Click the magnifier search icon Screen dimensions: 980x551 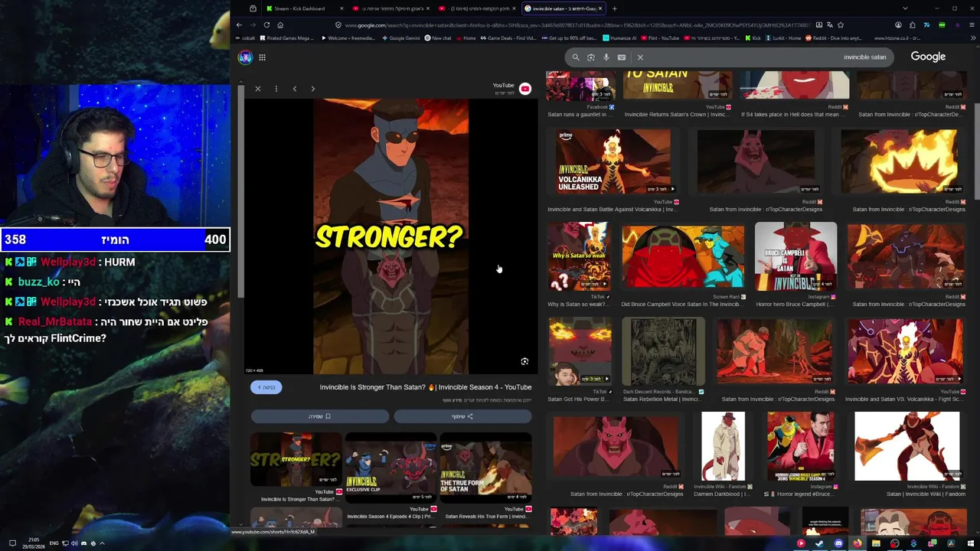[576, 57]
